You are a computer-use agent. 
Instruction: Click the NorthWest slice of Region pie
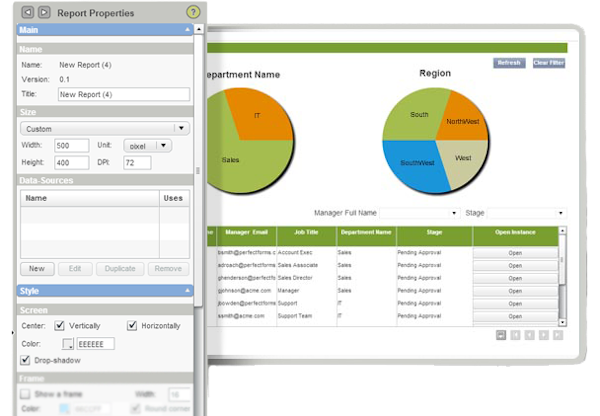point(464,122)
